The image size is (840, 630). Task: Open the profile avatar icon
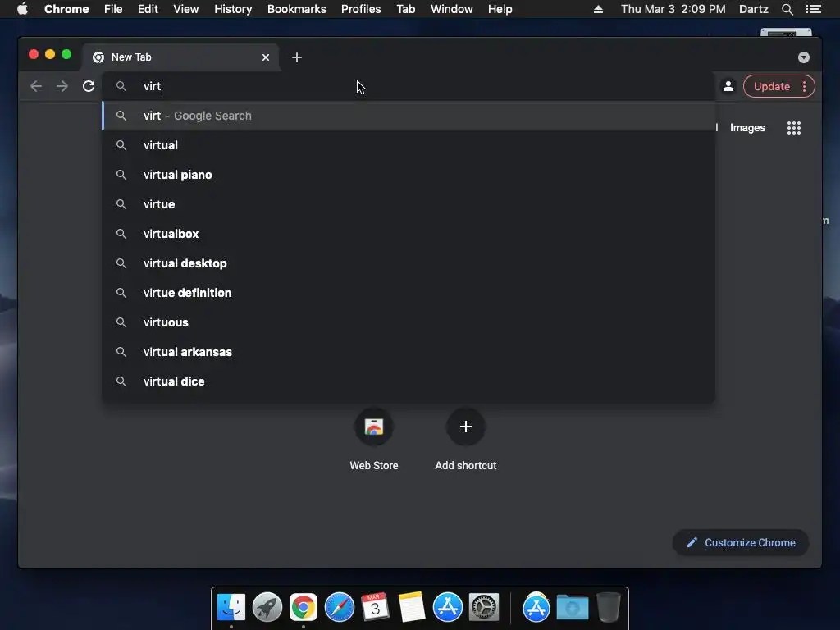coord(728,86)
